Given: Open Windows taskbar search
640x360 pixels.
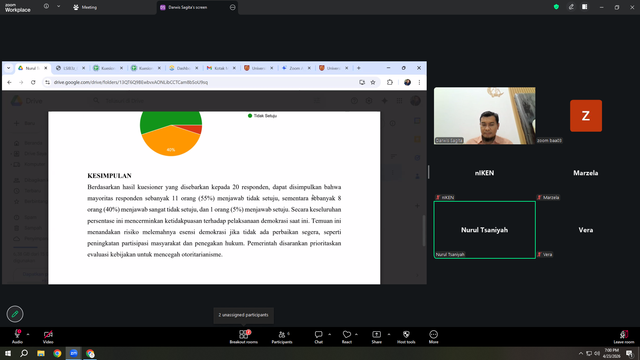Looking at the screenshot, I should click(x=24, y=353).
